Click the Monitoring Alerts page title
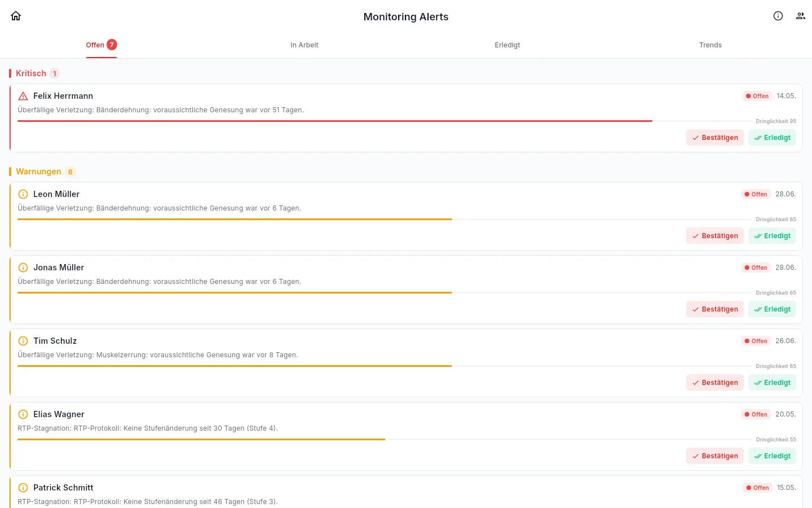Image resolution: width=812 pixels, height=508 pixels. [406, 17]
